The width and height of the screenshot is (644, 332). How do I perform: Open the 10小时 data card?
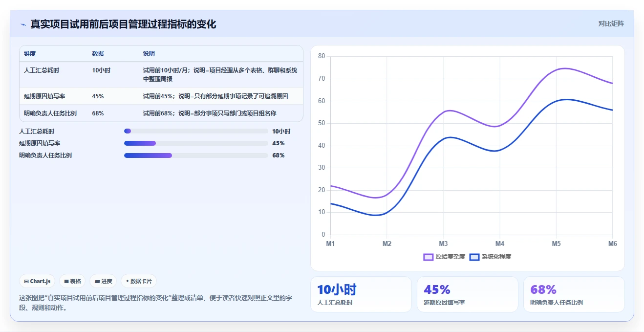(x=361, y=294)
